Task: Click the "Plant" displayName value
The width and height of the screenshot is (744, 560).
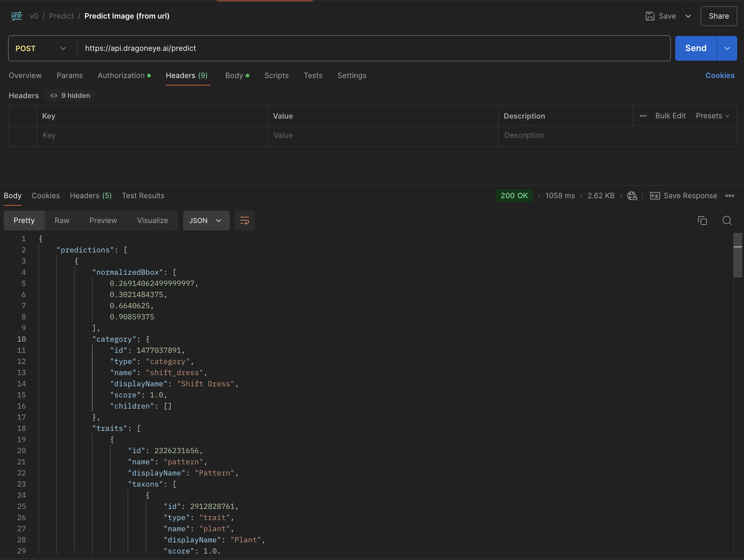Action: pos(246,540)
